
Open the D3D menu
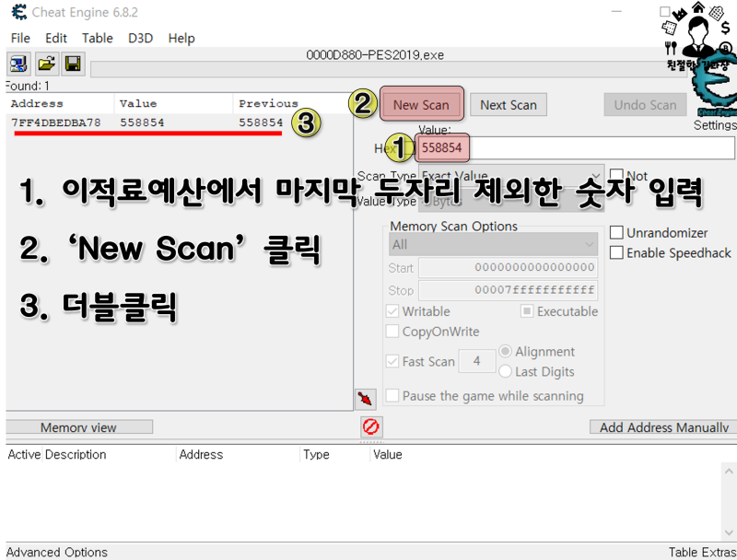tap(141, 38)
